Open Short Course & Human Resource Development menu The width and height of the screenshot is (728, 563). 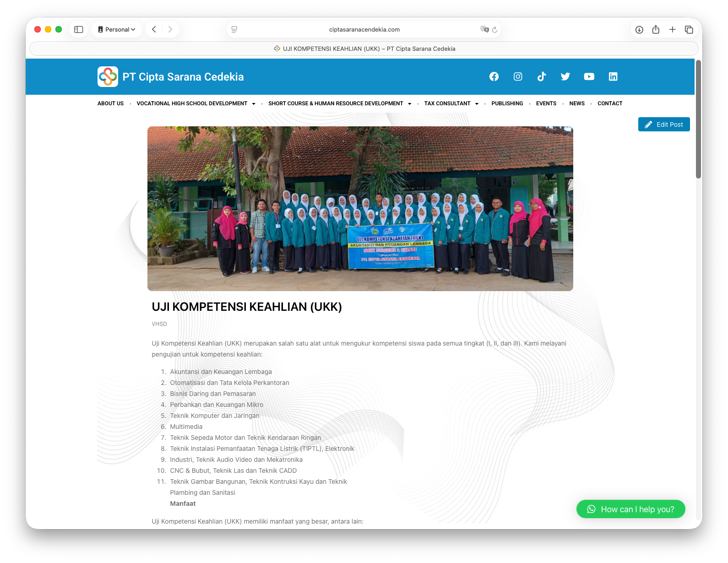(x=336, y=103)
